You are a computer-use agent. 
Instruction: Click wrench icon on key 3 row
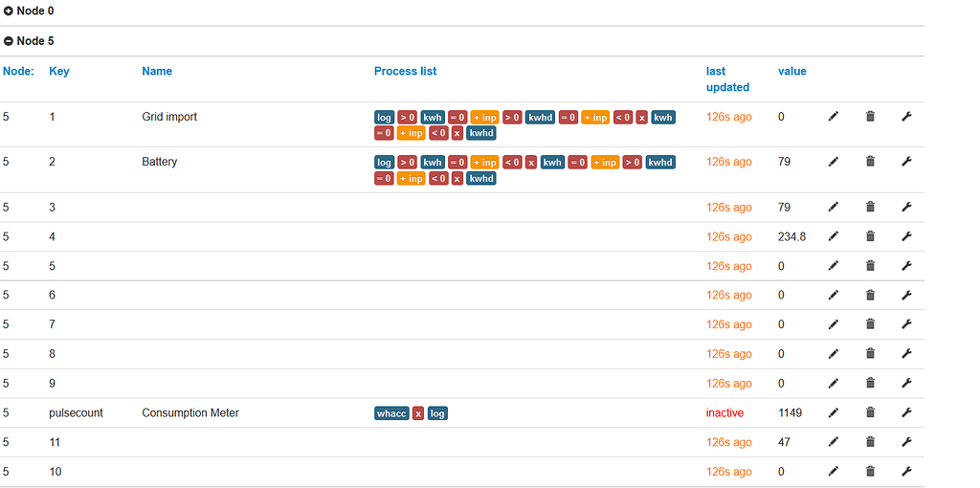(907, 207)
